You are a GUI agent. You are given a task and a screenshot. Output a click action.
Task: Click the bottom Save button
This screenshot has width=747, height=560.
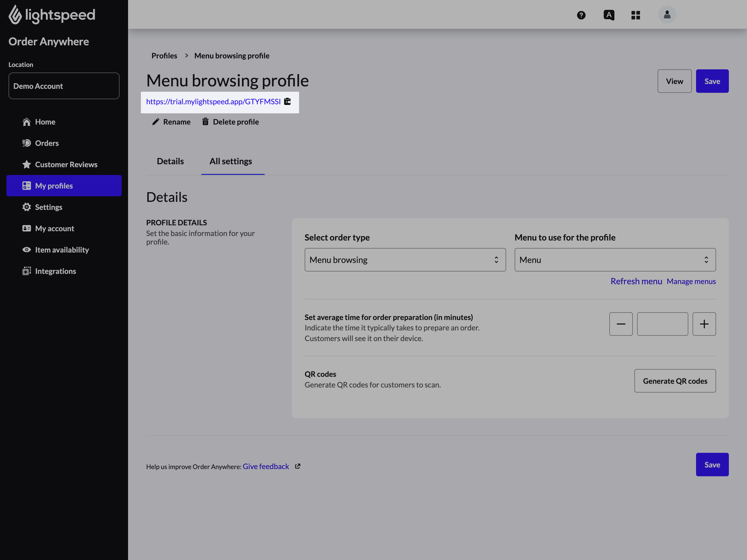tap(712, 464)
